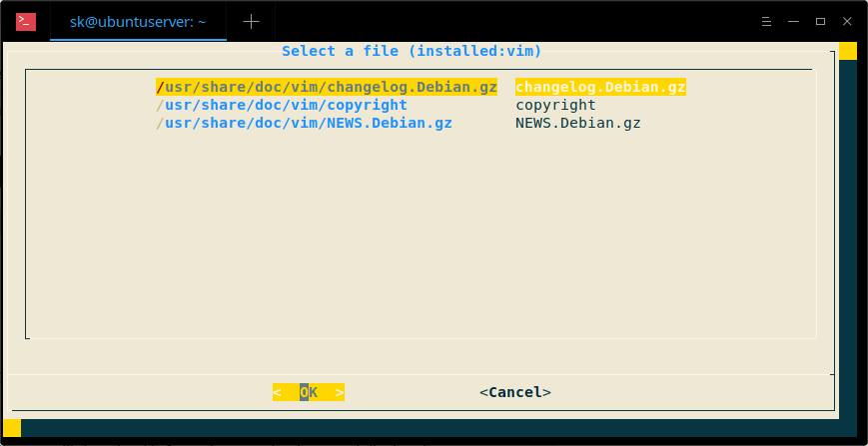Click highlighted changelog.Debian.gz file name

600,87
